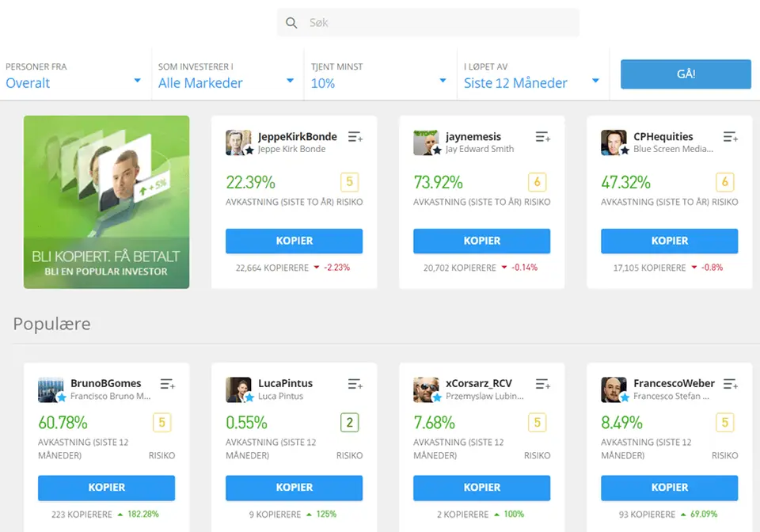
Task: Click the 73.92% return value
Action: (x=438, y=183)
